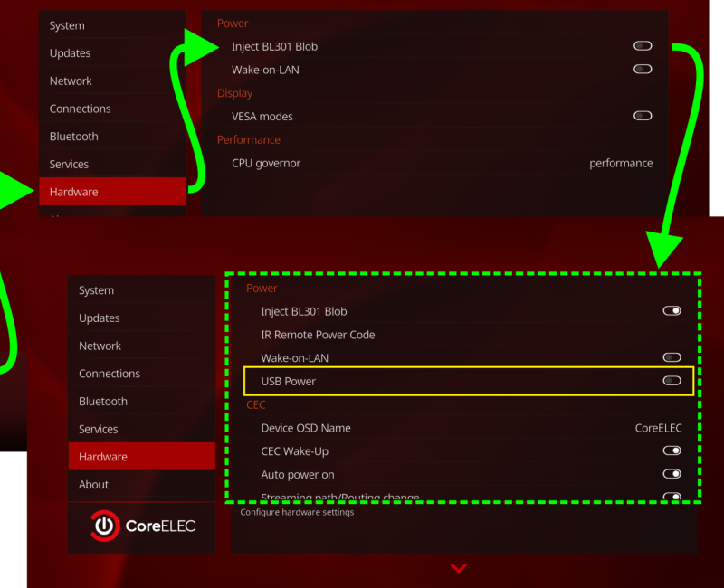Change the CPU governor performance value
This screenshot has height=588, width=724.
pos(621,163)
